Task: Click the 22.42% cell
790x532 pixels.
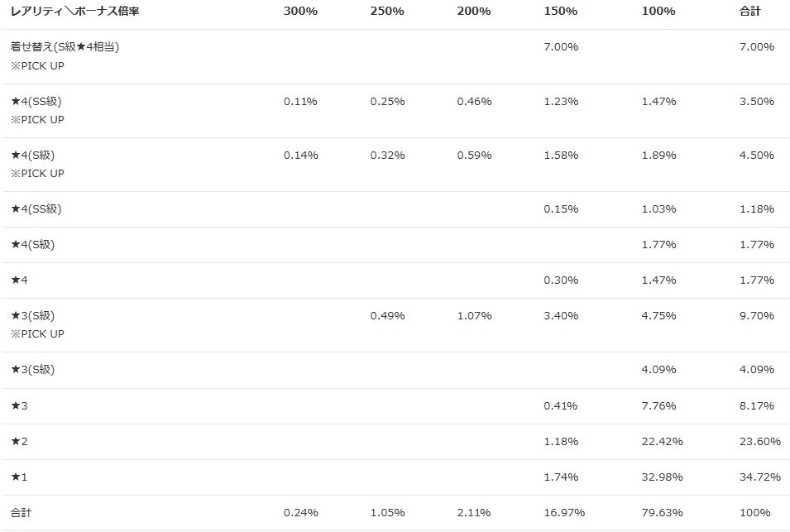Action: pos(662,442)
